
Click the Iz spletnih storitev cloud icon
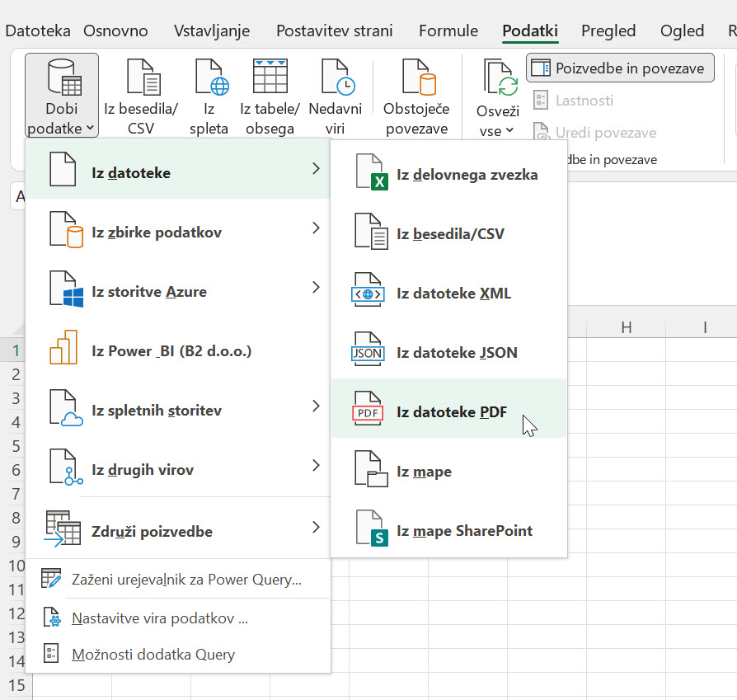point(66,407)
